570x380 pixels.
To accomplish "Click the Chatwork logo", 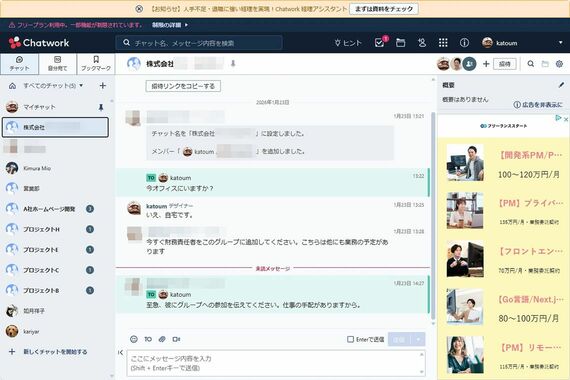I will click(x=39, y=43).
